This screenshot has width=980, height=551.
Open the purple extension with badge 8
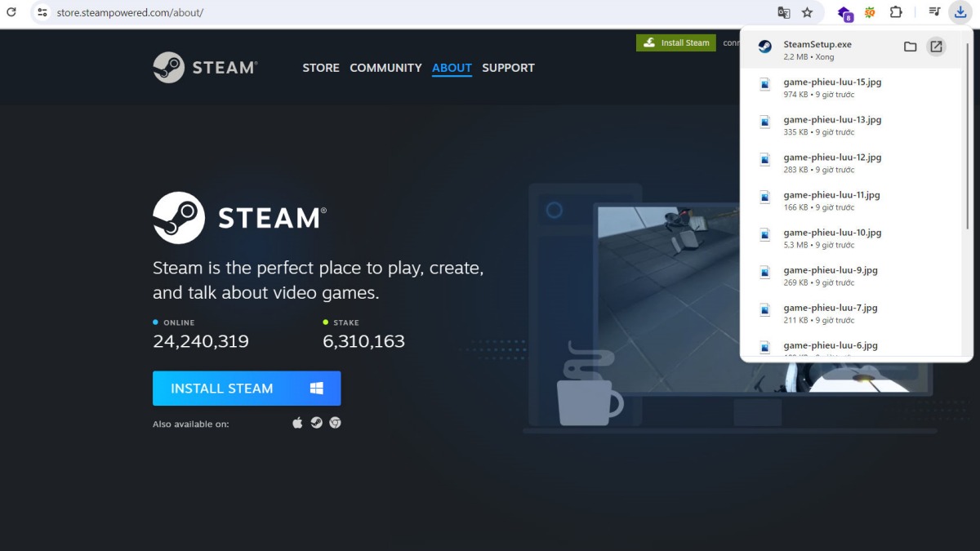click(x=845, y=13)
